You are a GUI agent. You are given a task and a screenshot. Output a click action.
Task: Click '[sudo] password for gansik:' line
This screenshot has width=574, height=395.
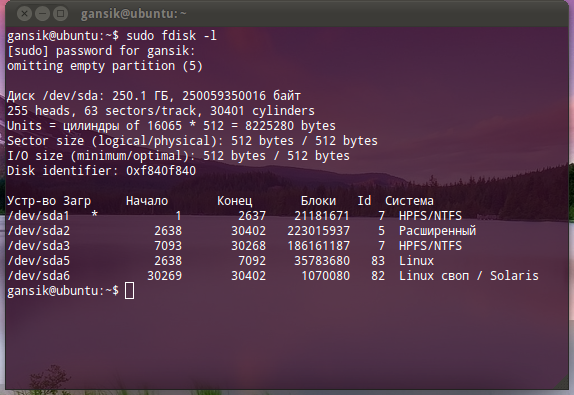pyautogui.click(x=101, y=51)
